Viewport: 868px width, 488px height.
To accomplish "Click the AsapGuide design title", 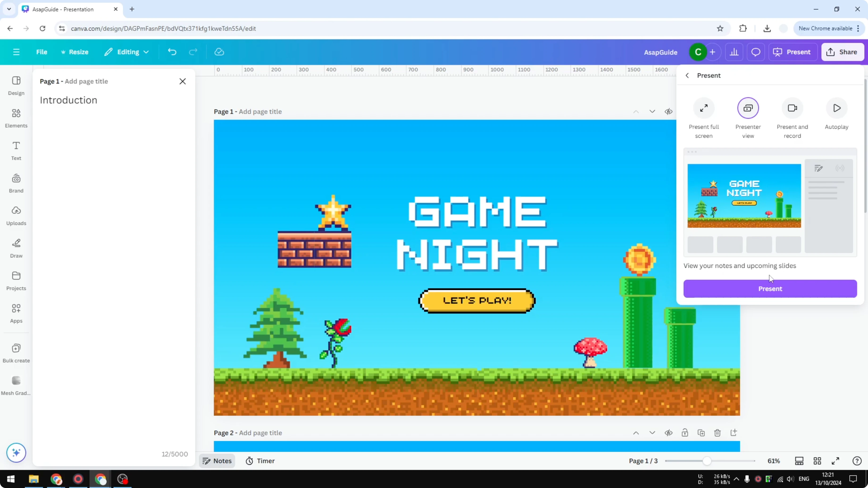I will point(660,52).
